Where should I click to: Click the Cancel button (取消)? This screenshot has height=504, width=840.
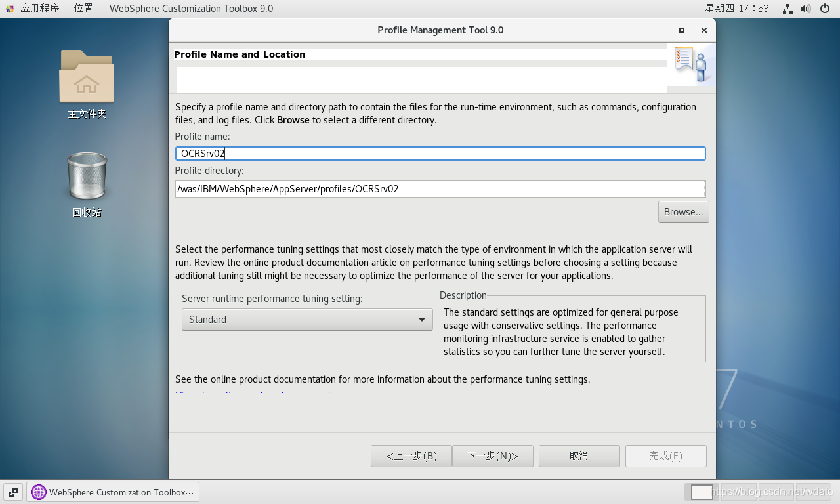(579, 456)
